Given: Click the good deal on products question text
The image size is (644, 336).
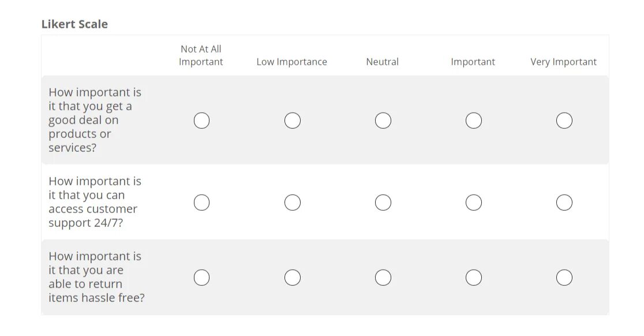Looking at the screenshot, I should point(95,120).
